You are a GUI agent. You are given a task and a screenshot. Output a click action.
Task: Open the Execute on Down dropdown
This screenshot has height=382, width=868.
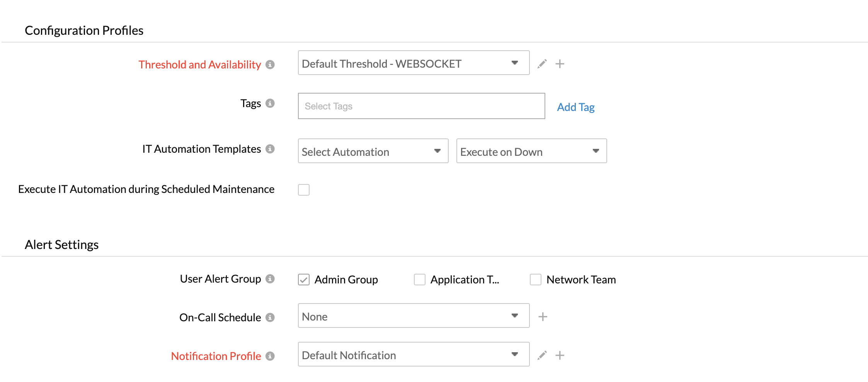[531, 151]
